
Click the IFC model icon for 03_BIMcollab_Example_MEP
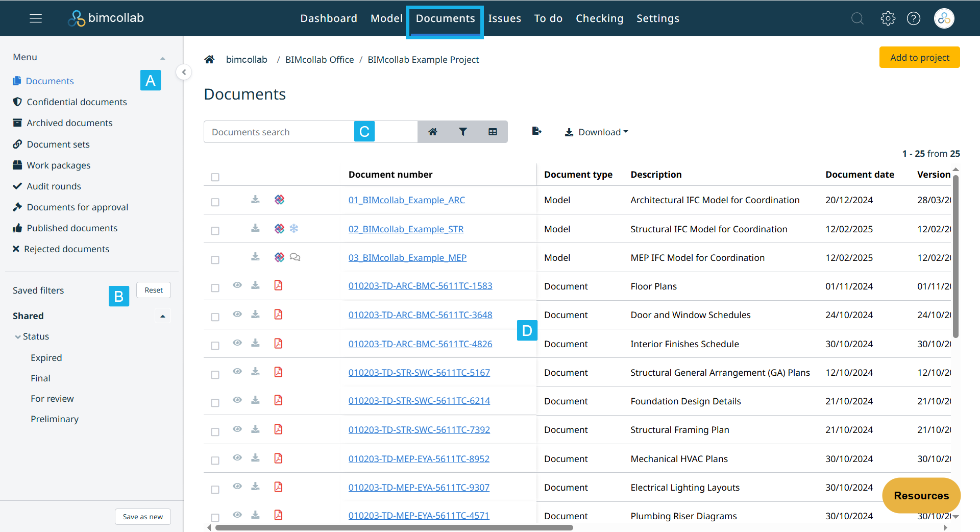pyautogui.click(x=279, y=257)
